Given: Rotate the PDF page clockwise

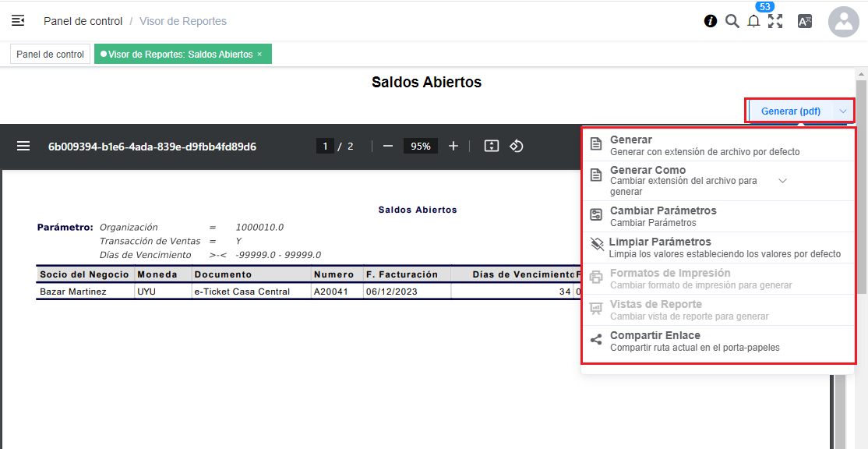Looking at the screenshot, I should coord(516,146).
